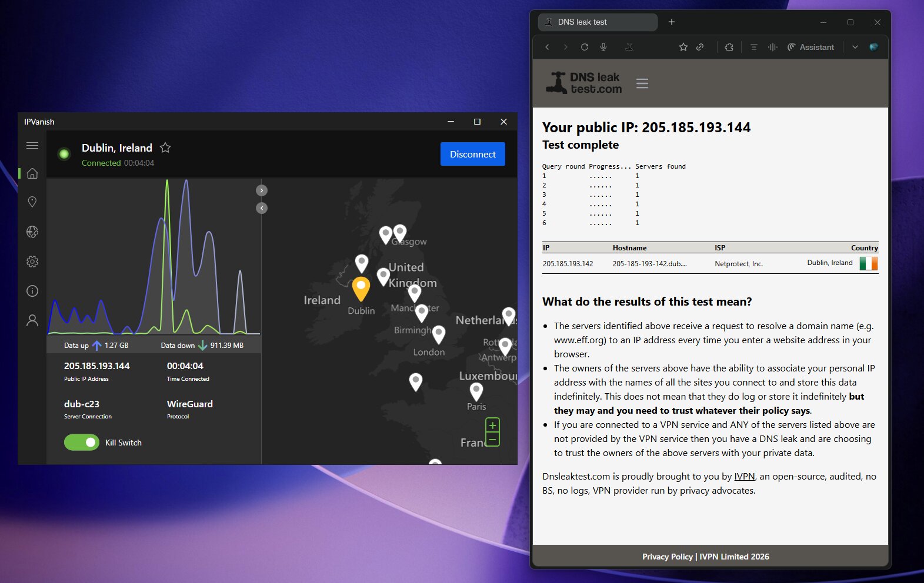Screen dimensions: 924x583
Task: Click the WireGuard protocol label
Action: pyautogui.click(x=190, y=404)
